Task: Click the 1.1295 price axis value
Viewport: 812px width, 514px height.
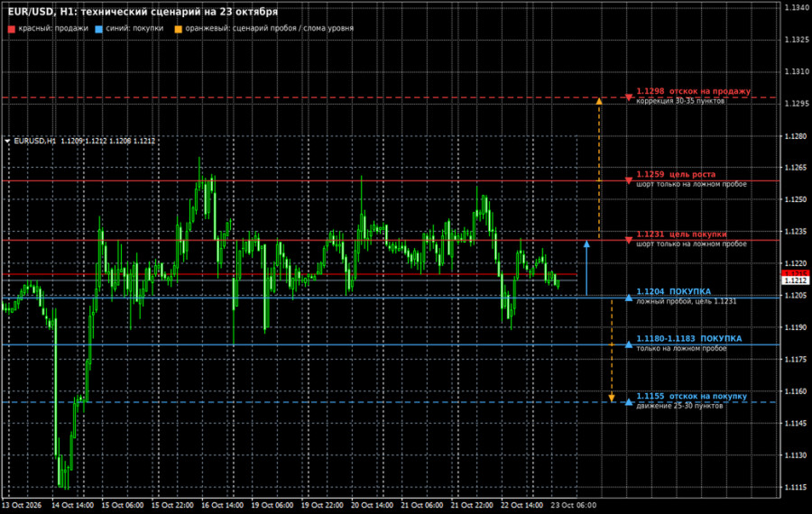Action: click(x=797, y=104)
